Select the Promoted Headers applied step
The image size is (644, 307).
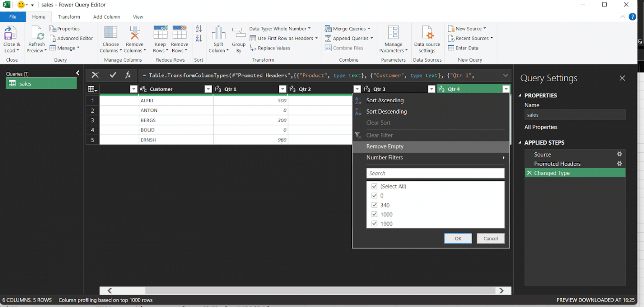point(557,164)
